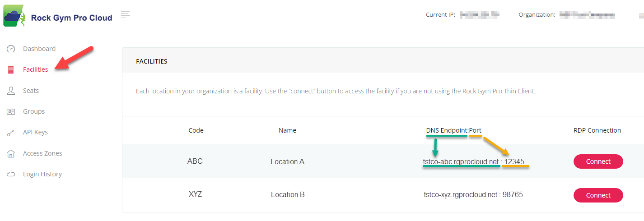Click the tstco-xyz.rgprocloud.net : 98765 endpoint
644x221 pixels.
(x=473, y=195)
